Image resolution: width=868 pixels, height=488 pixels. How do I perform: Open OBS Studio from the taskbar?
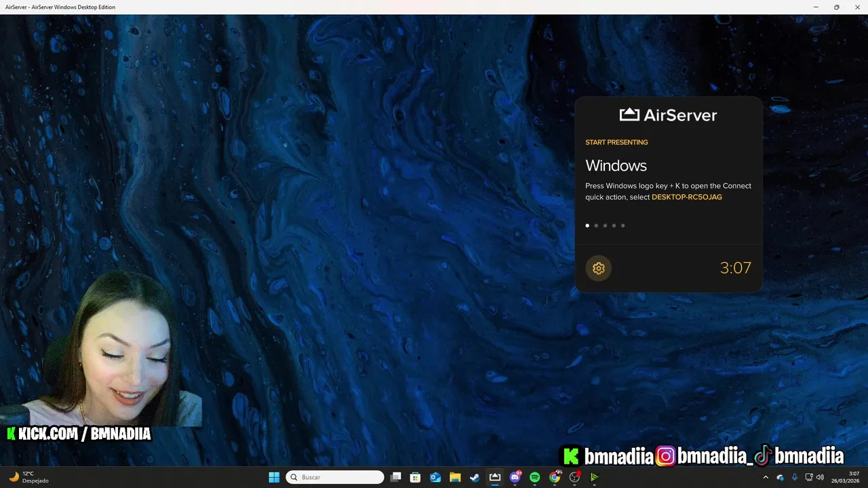click(574, 477)
